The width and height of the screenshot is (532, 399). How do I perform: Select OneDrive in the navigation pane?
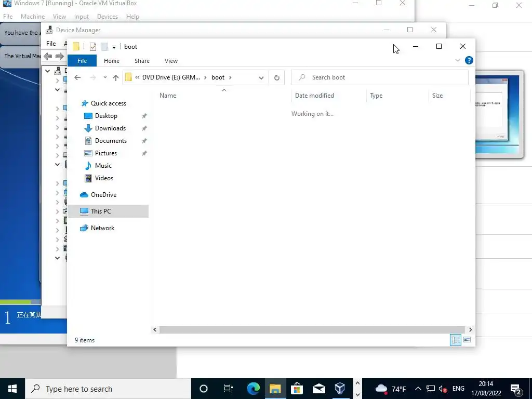point(103,195)
